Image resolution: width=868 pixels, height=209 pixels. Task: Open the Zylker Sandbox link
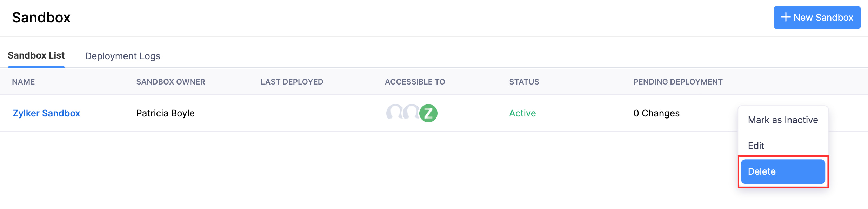point(46,113)
